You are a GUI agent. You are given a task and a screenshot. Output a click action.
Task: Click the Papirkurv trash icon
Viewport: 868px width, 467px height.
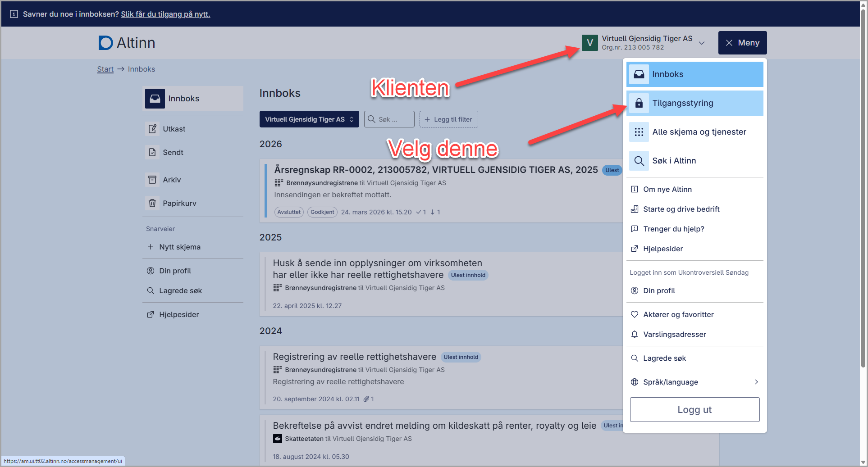coord(152,203)
